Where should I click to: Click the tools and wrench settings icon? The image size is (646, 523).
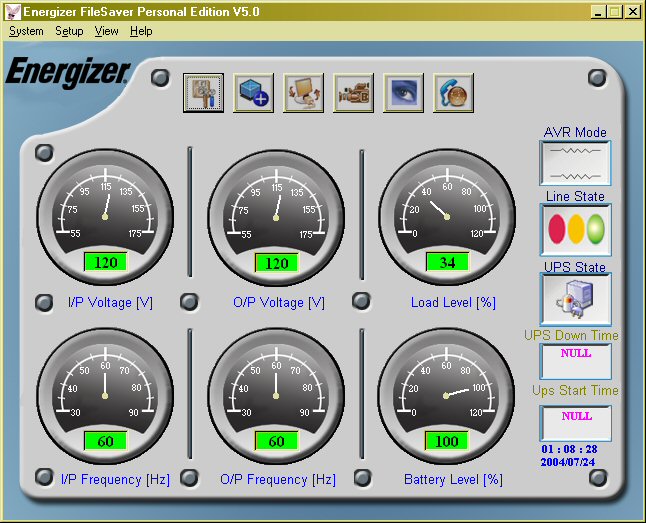[204, 93]
